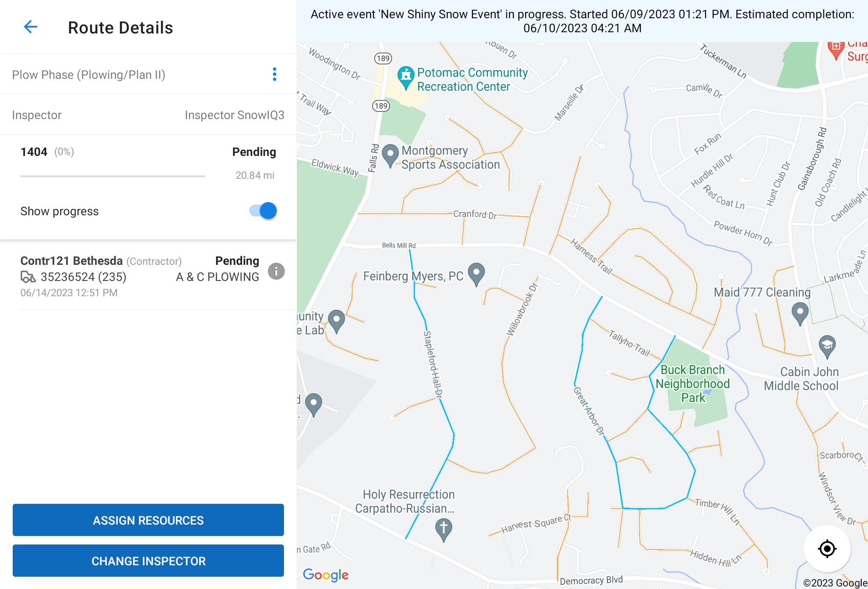The height and width of the screenshot is (589, 868).
Task: Click the snow plow truck icon
Action: pos(28,277)
